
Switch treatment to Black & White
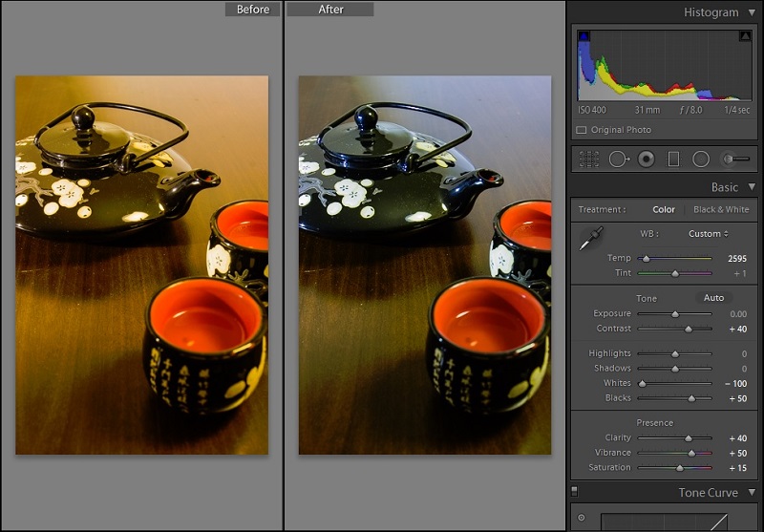click(x=721, y=209)
